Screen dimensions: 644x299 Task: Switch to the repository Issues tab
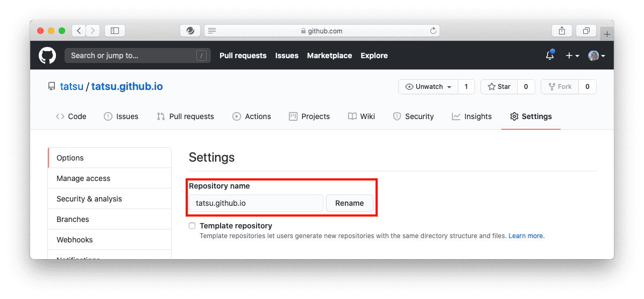pyautogui.click(x=121, y=116)
